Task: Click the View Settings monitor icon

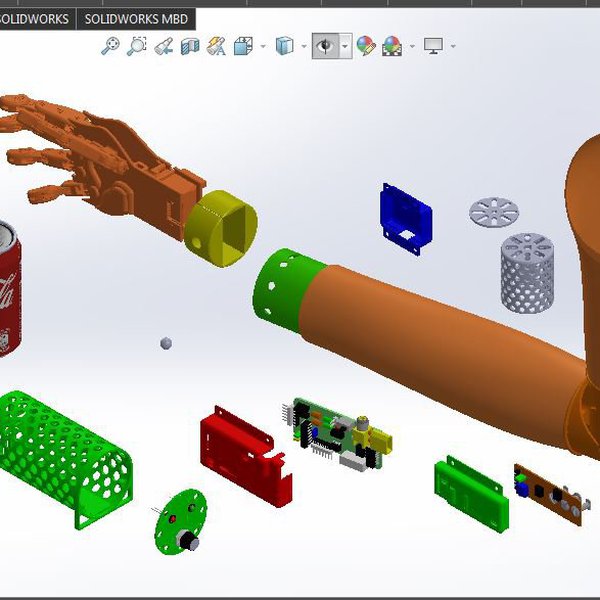Action: click(434, 46)
